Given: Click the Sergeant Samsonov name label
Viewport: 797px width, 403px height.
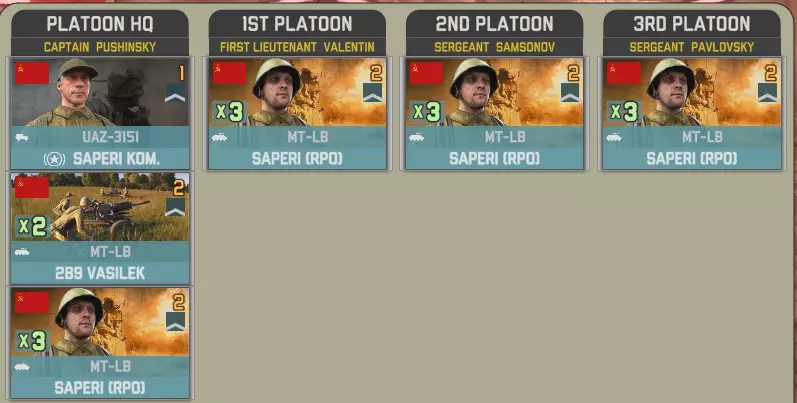Looking at the screenshot, I should (x=495, y=47).
